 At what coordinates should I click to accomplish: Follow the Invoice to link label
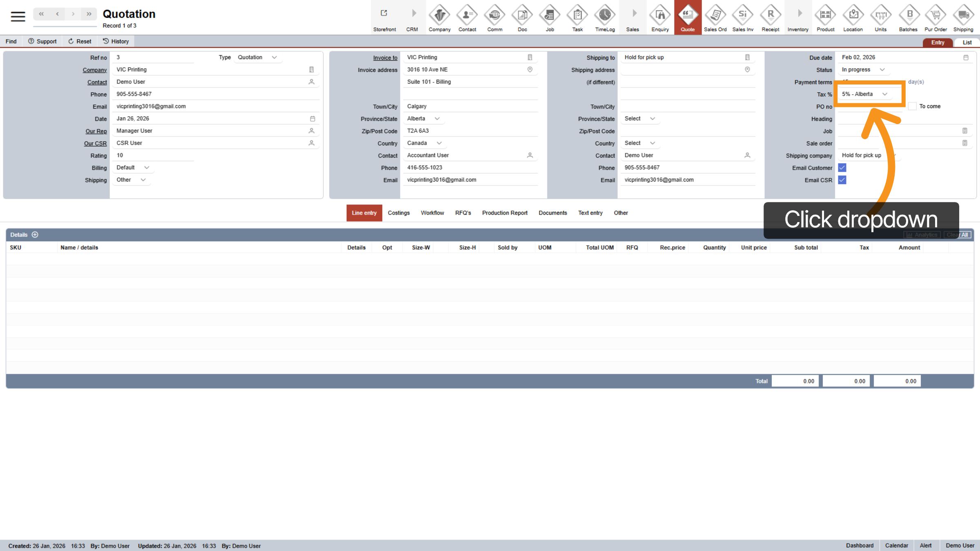[385, 58]
